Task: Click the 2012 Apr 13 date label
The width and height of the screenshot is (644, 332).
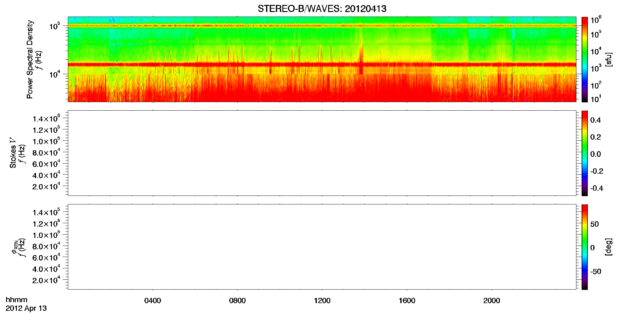Action: tap(26, 308)
